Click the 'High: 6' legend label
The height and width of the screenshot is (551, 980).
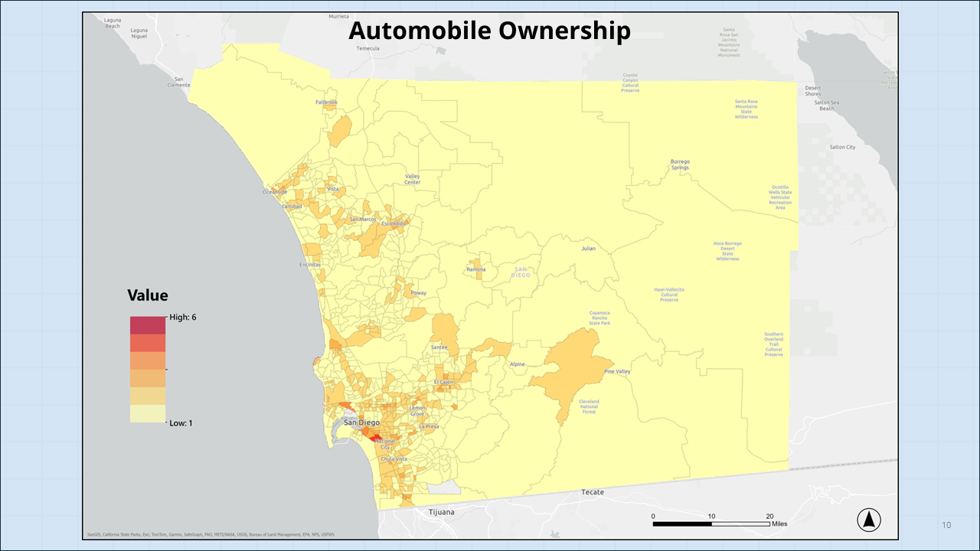coord(184,317)
